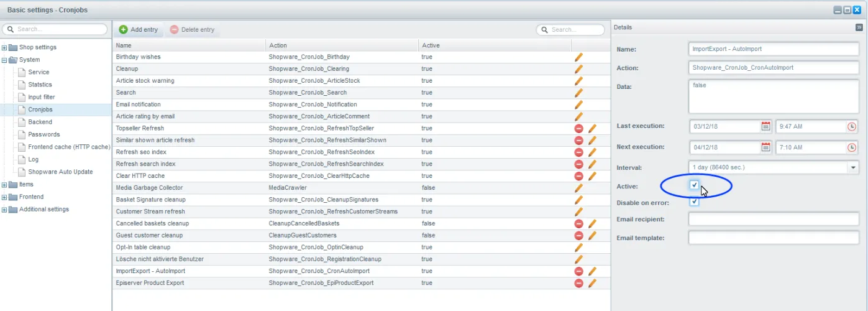
Task: Select the Customer Stream refresh row
Action: [x=362, y=211]
